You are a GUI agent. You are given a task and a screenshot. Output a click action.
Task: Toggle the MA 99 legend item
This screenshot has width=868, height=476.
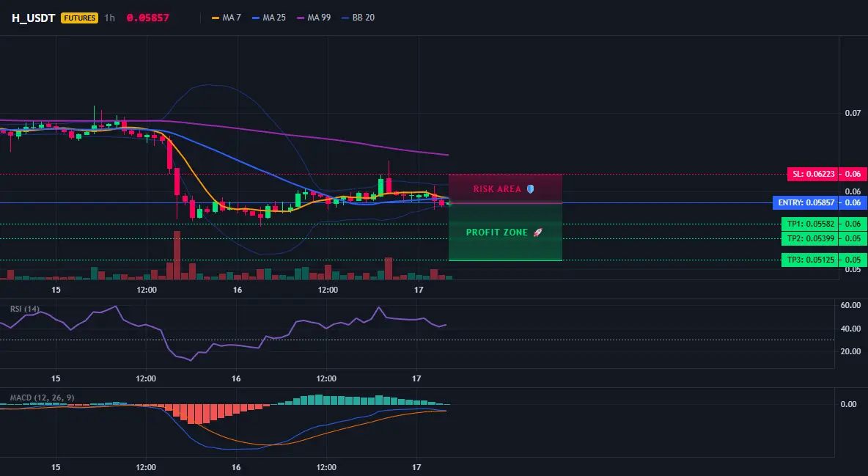314,18
